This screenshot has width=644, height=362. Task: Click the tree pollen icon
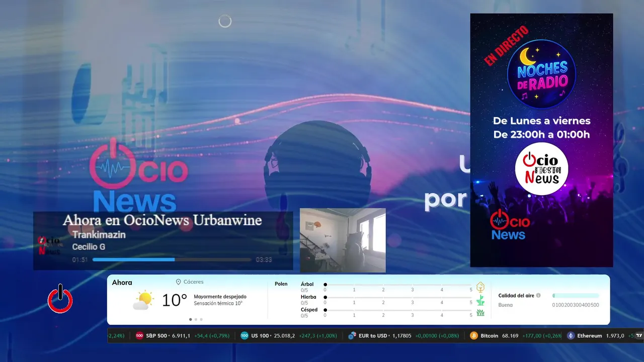(480, 287)
